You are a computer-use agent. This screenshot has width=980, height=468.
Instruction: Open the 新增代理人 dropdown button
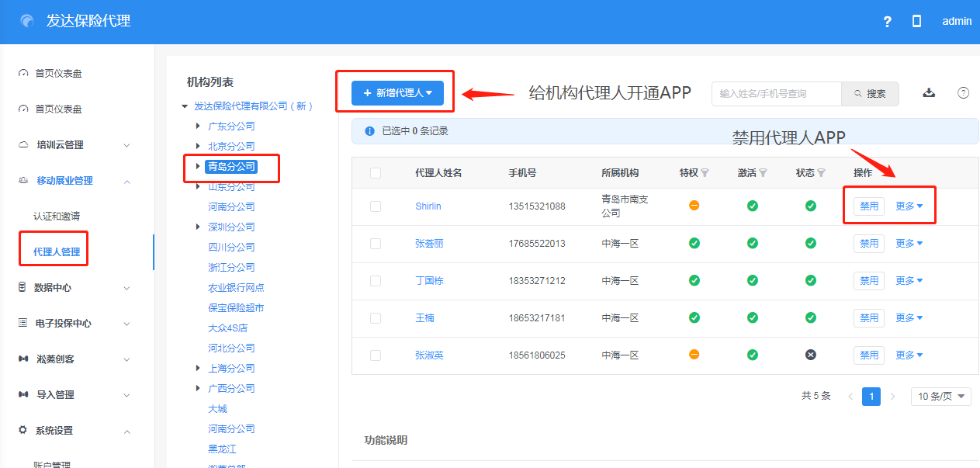click(x=397, y=93)
